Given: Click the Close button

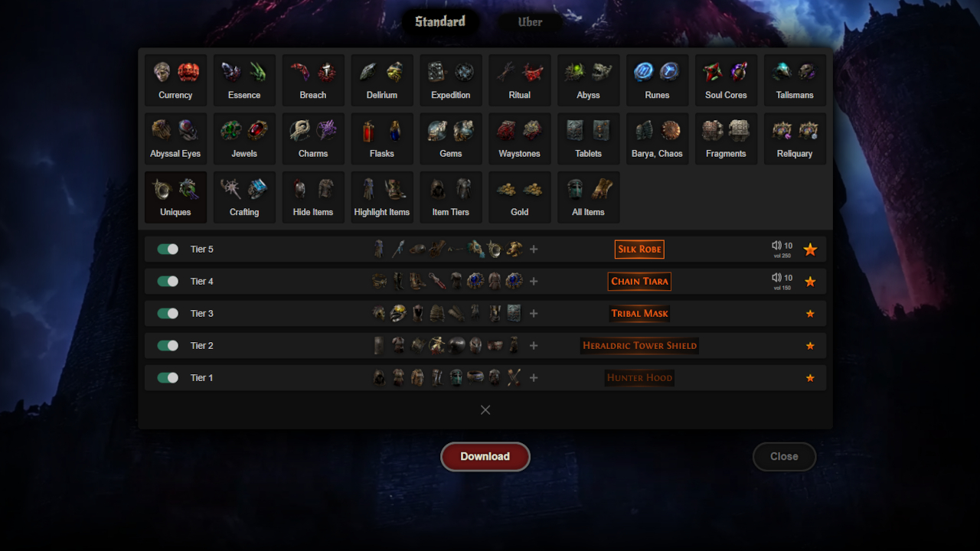Looking at the screenshot, I should point(784,456).
